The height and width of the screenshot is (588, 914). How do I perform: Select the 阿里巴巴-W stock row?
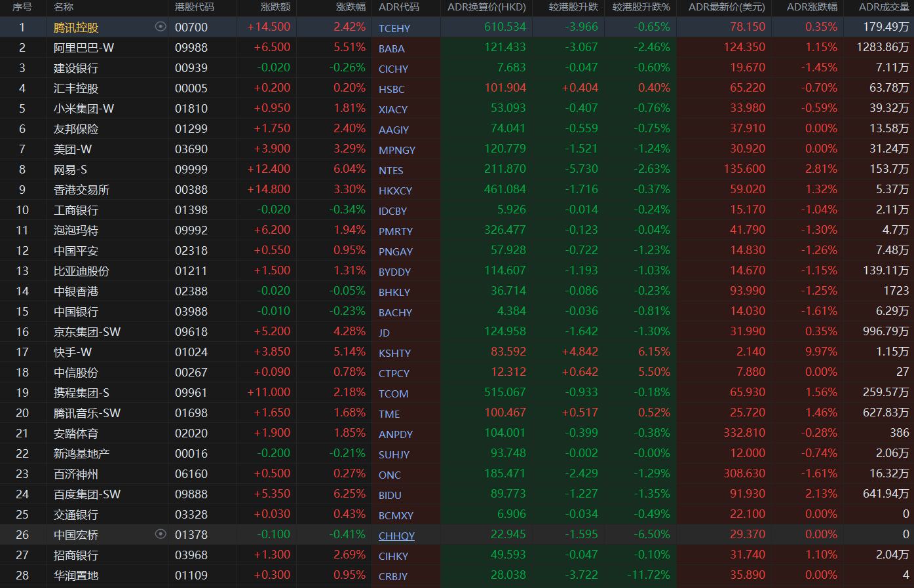click(x=84, y=48)
